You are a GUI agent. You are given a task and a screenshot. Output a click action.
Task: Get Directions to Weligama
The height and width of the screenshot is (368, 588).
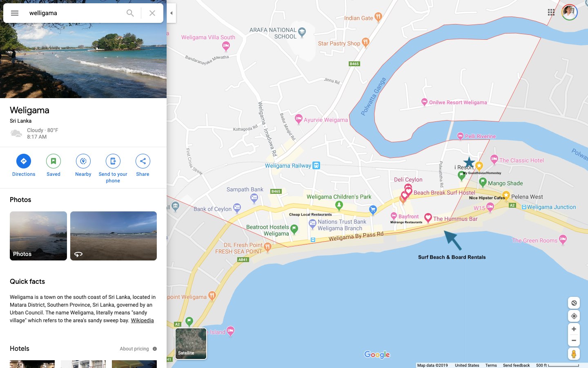24,161
